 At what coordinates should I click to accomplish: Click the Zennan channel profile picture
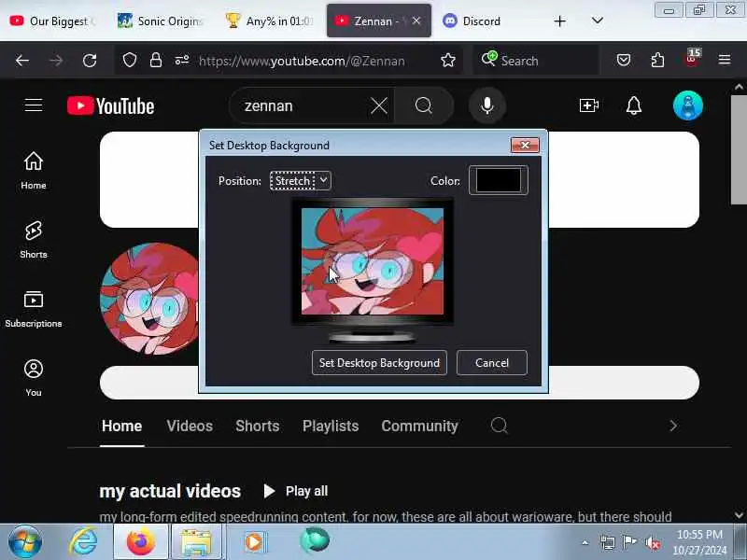149,299
